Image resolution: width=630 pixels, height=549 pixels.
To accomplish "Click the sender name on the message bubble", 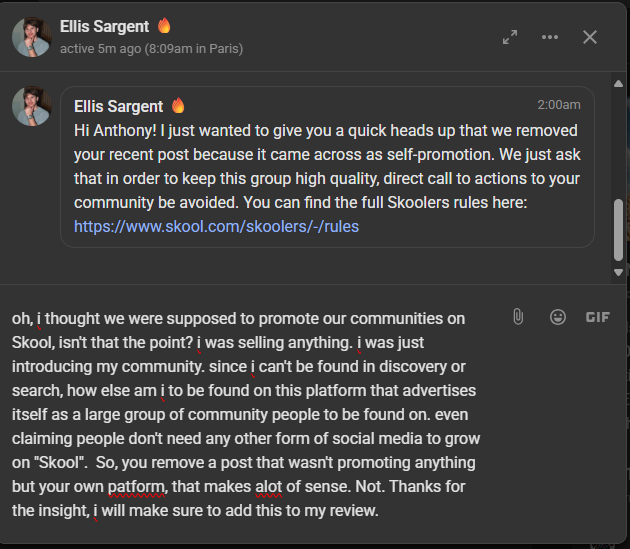I will (120, 105).
